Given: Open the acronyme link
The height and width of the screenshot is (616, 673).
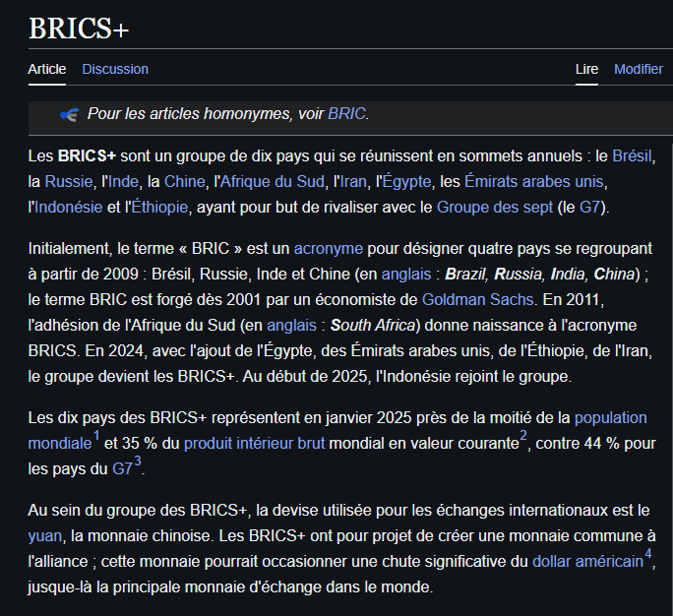Looking at the screenshot, I should click(x=329, y=249).
